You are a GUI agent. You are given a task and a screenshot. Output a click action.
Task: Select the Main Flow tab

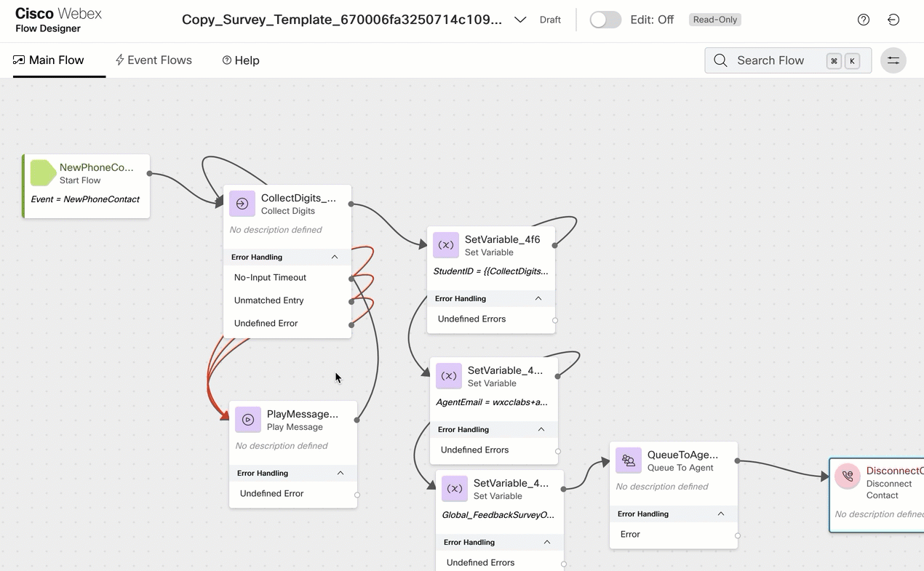point(49,60)
